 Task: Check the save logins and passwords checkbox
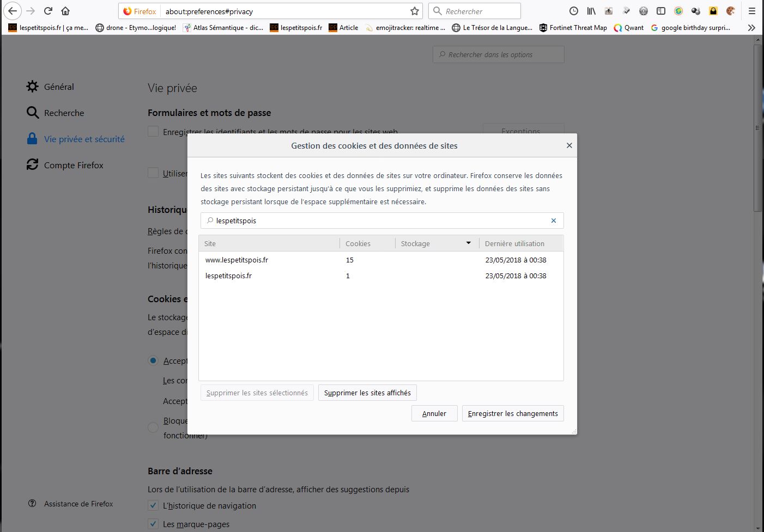[153, 131]
